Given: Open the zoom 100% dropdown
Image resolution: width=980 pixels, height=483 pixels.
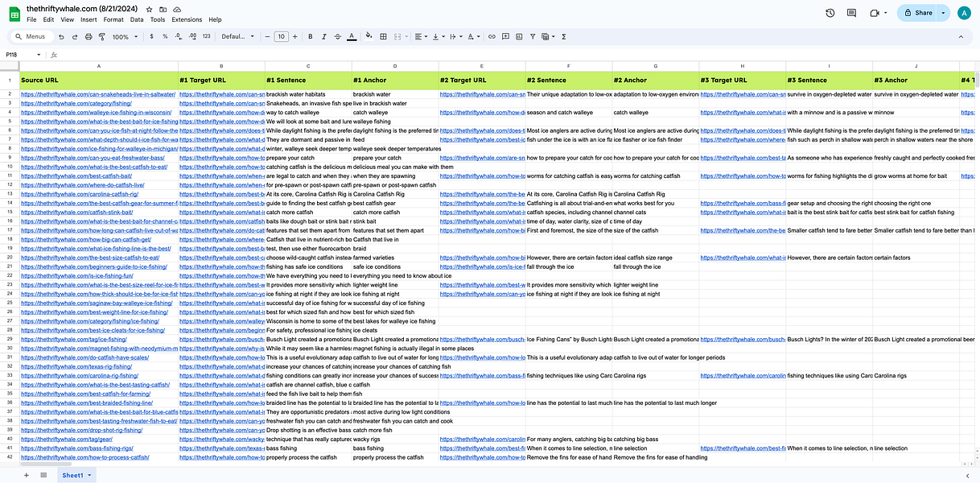Looking at the screenshot, I should [x=123, y=36].
